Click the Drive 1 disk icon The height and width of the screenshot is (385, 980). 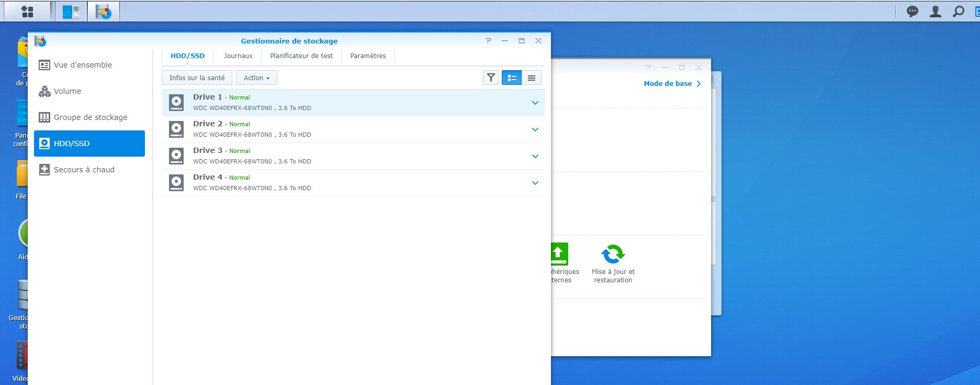176,103
